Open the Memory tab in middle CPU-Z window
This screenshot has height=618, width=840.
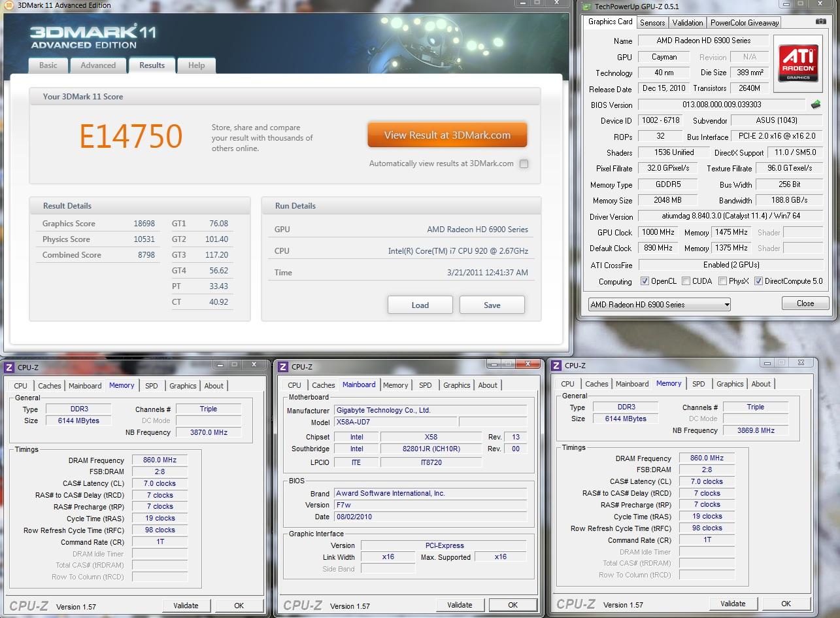pyautogui.click(x=395, y=385)
